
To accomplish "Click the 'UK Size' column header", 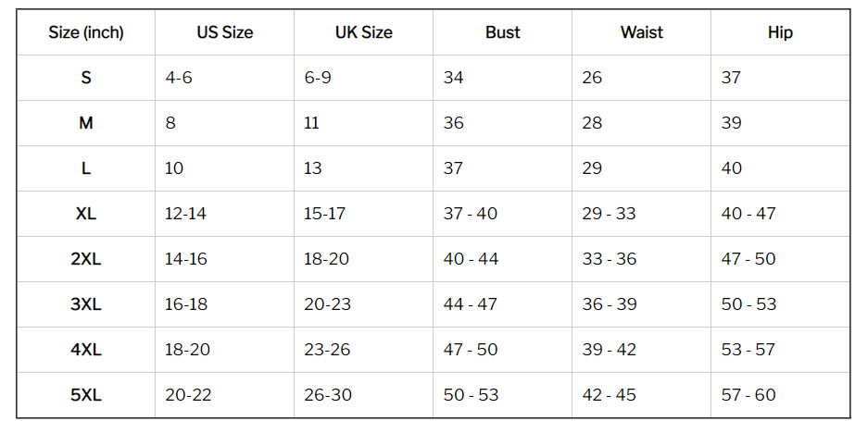I will coord(364,32).
